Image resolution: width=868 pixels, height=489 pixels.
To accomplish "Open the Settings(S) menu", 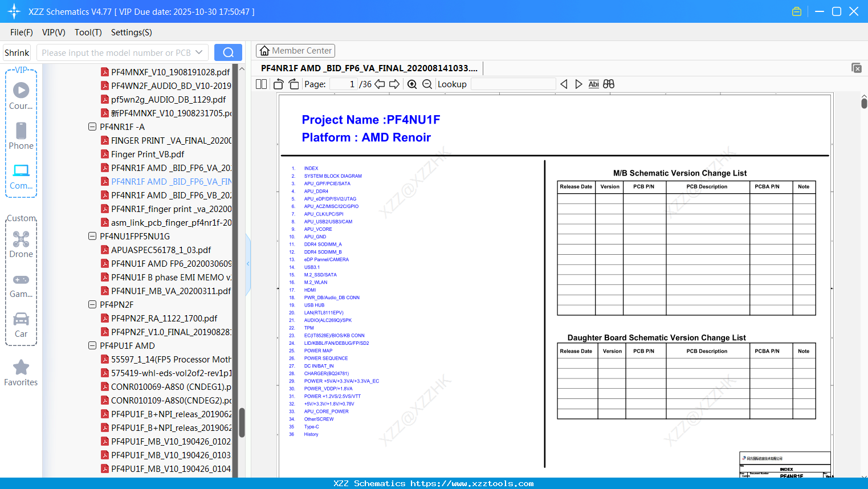I will pos(132,32).
